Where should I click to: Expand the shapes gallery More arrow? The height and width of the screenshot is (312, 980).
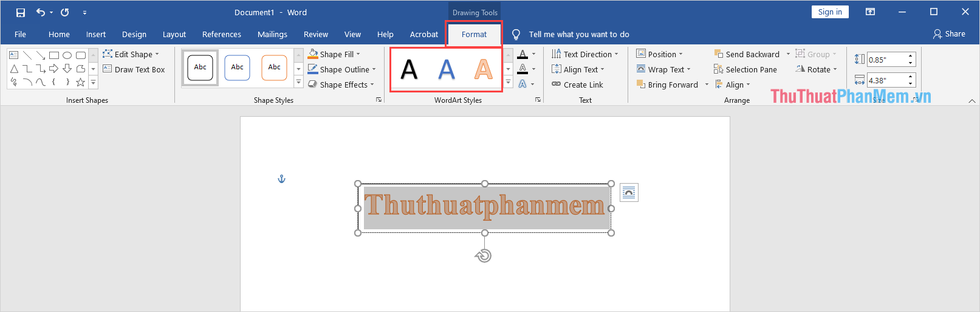[94, 82]
